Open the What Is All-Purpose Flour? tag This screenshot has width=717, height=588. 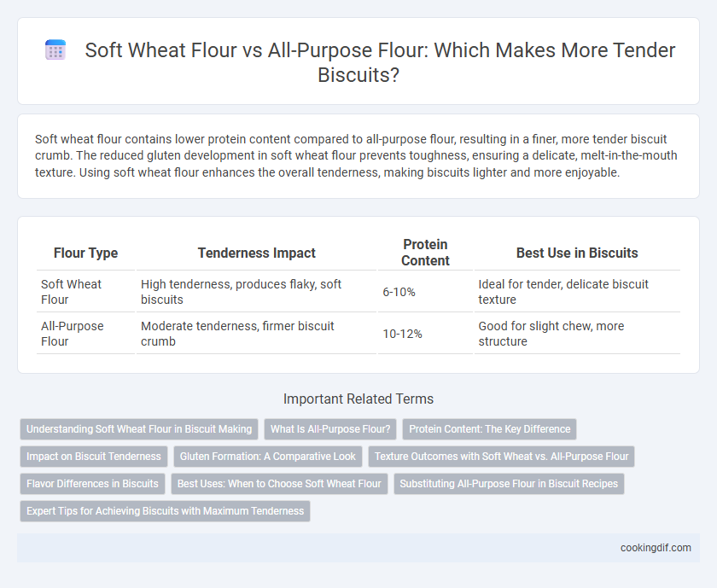point(330,429)
